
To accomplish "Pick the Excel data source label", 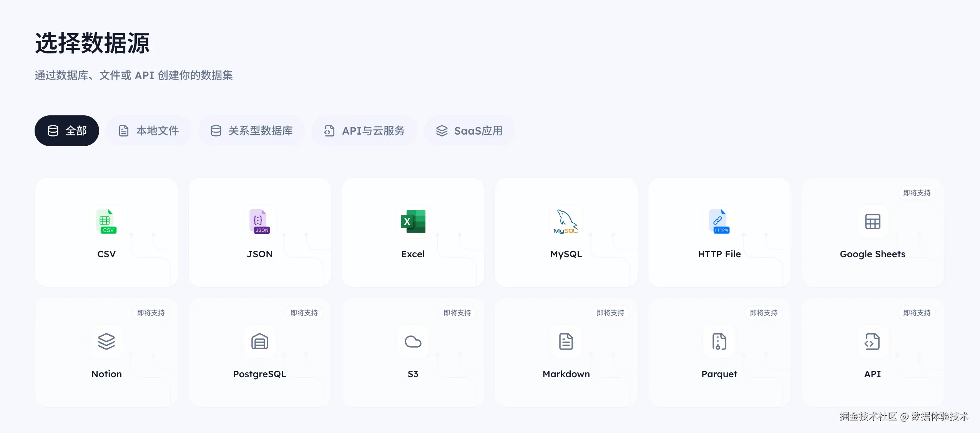I will (x=413, y=254).
